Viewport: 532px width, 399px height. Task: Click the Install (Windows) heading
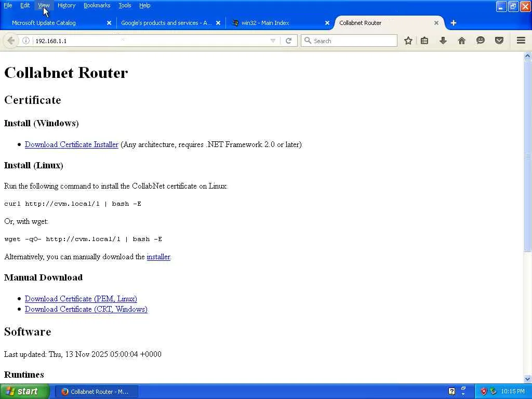[x=42, y=123]
